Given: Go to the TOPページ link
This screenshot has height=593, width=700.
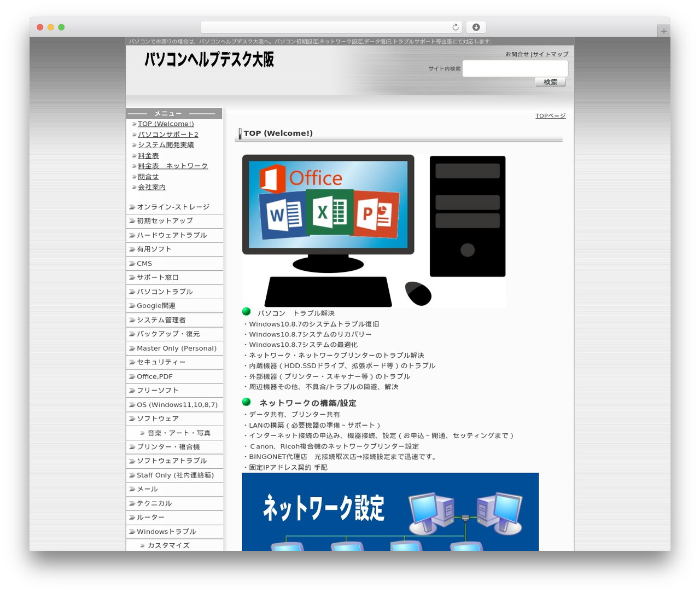Looking at the screenshot, I should tap(550, 116).
